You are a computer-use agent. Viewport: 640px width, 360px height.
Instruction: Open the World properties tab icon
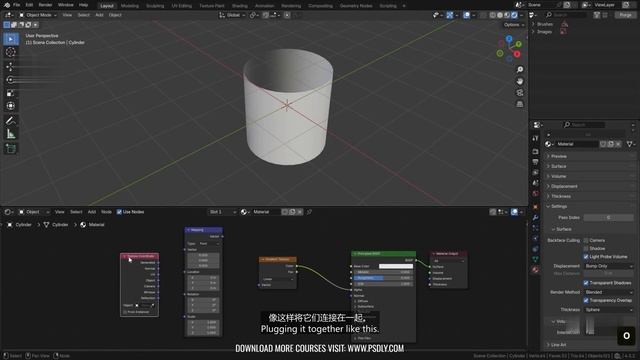(536, 193)
